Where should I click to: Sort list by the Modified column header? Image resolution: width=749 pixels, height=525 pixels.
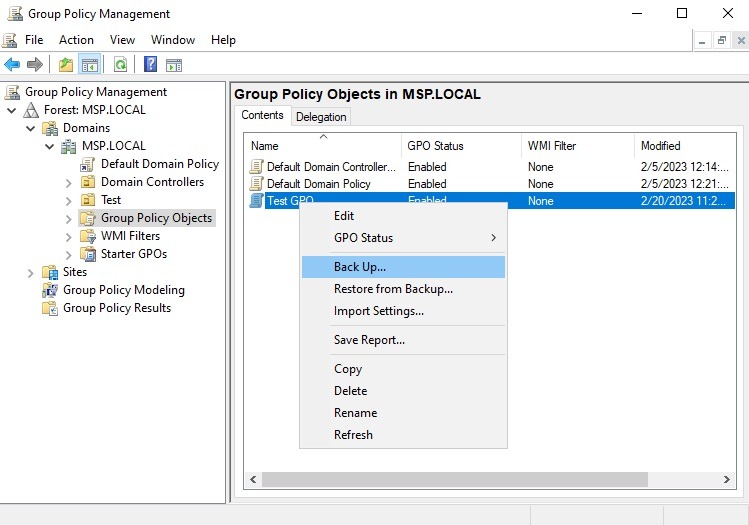coord(660,146)
